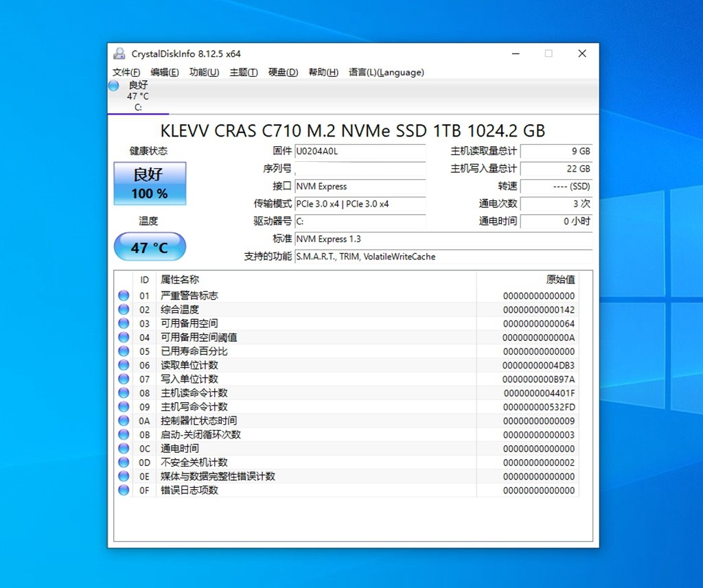This screenshot has width=703, height=588.
Task: Click the CrystalDiskInfo app icon in title bar
Action: (119, 54)
